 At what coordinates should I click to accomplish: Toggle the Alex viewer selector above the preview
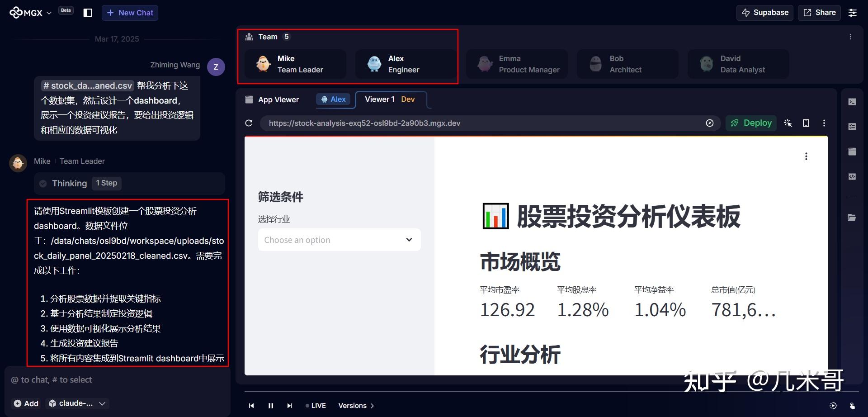(x=334, y=99)
